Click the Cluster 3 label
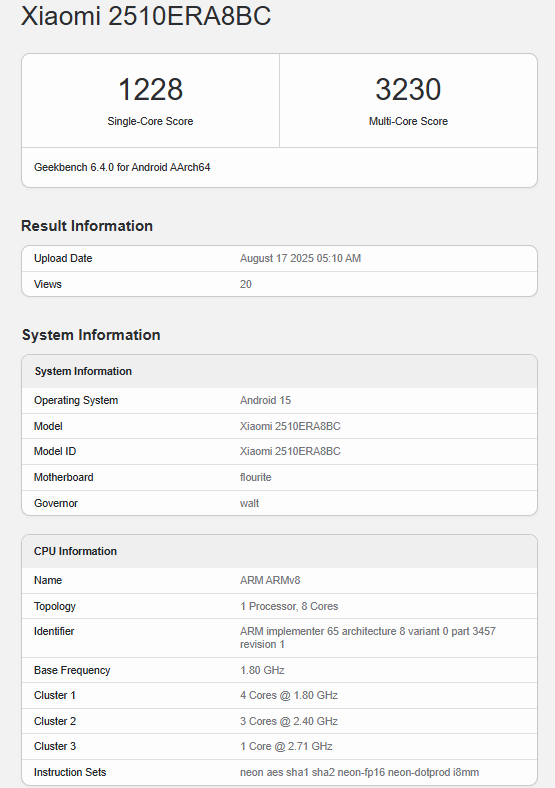 (55, 747)
